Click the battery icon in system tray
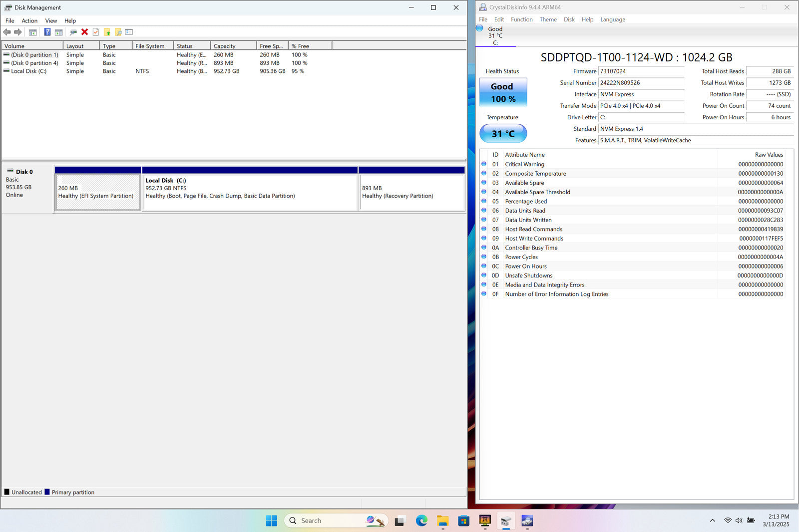This screenshot has width=799, height=532. pos(751,521)
